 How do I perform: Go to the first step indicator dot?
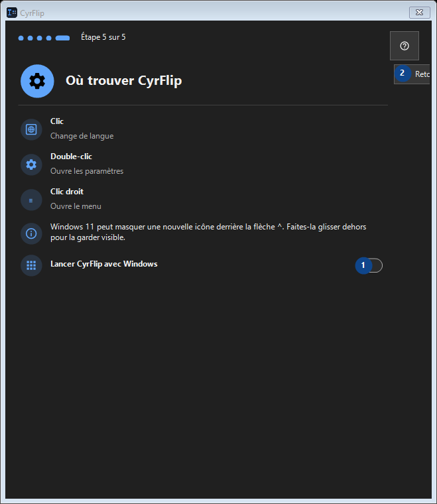[x=21, y=38]
